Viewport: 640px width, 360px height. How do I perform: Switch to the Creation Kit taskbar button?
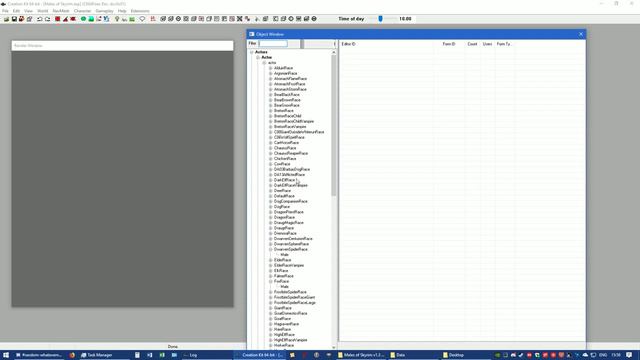pyautogui.click(x=260, y=355)
